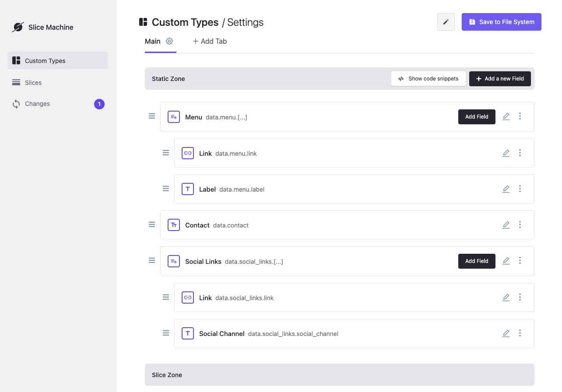The height and width of the screenshot is (392, 562).
Task: Open the custom type rename pencil icon
Action: pyautogui.click(x=446, y=22)
